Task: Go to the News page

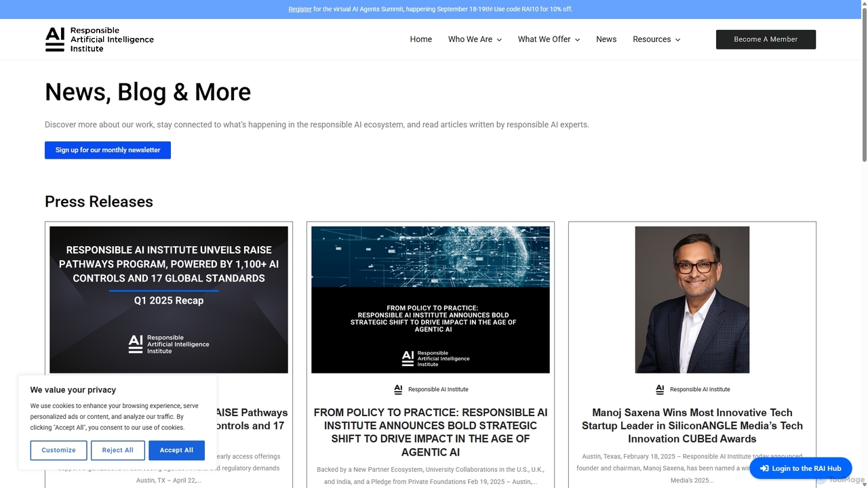Action: (x=606, y=39)
